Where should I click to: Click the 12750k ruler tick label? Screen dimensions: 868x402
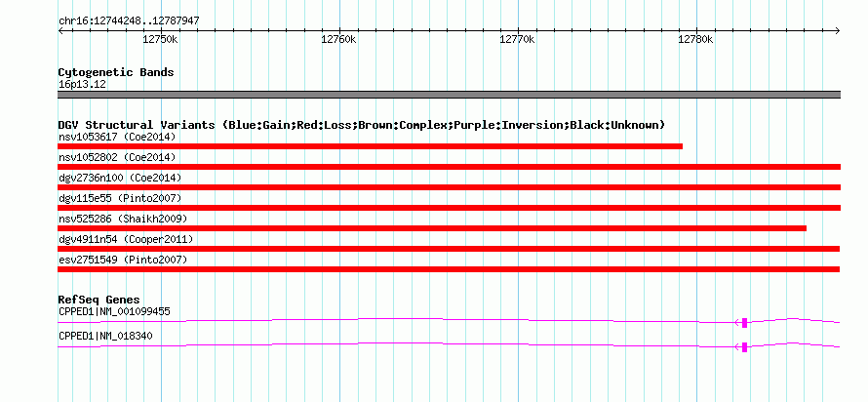click(x=161, y=39)
